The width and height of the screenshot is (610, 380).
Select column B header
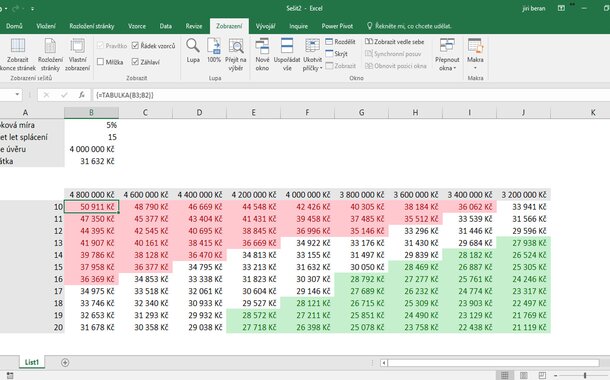[x=91, y=112]
